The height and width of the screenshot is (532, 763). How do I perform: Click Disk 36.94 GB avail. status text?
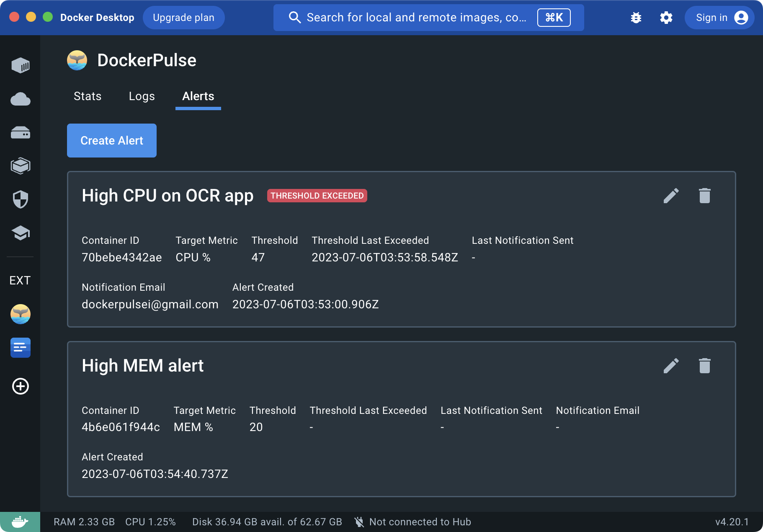coord(267,522)
